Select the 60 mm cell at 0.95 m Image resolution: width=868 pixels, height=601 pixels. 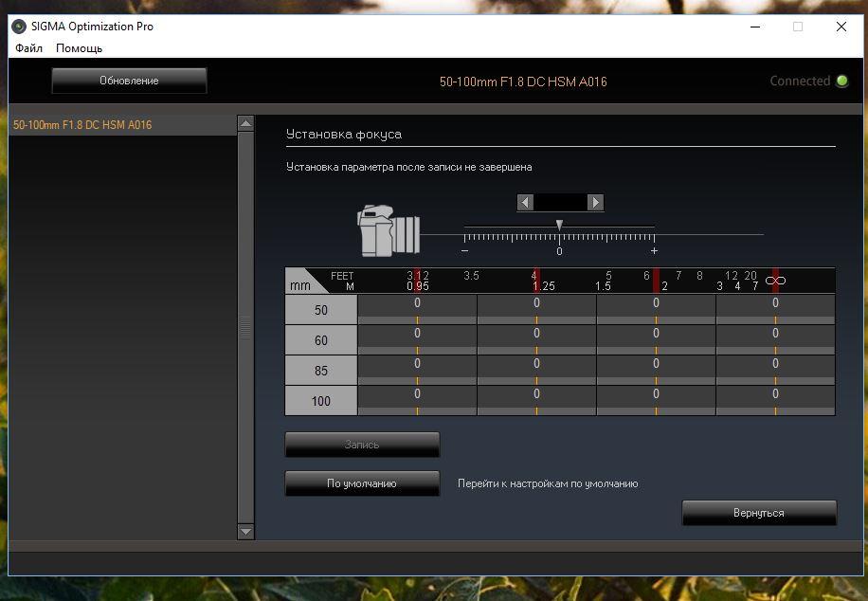coord(417,339)
